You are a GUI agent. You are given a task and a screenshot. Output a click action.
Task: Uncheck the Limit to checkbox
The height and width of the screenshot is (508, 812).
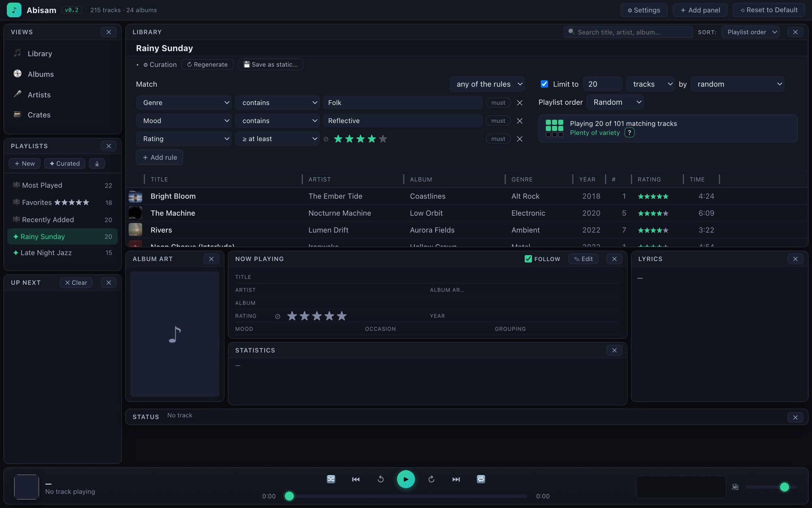click(x=544, y=84)
